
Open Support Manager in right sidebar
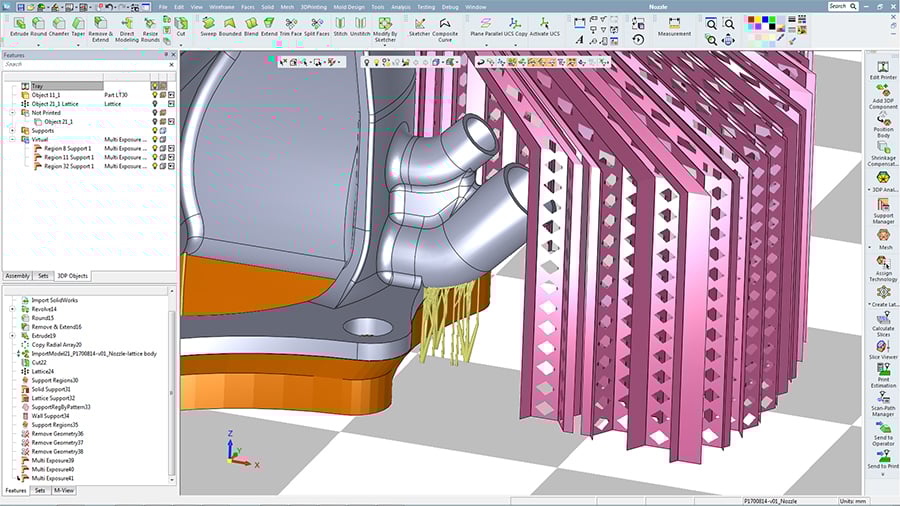[x=883, y=210]
